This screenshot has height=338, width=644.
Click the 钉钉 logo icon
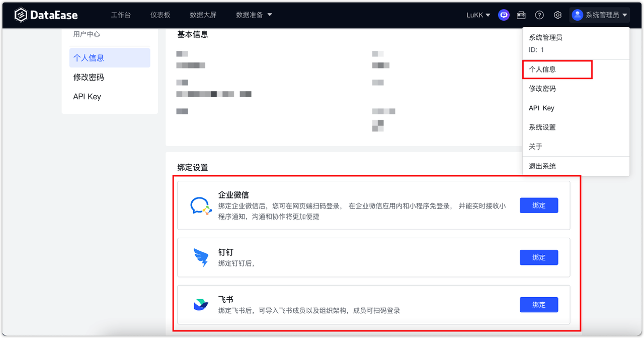pyautogui.click(x=201, y=257)
